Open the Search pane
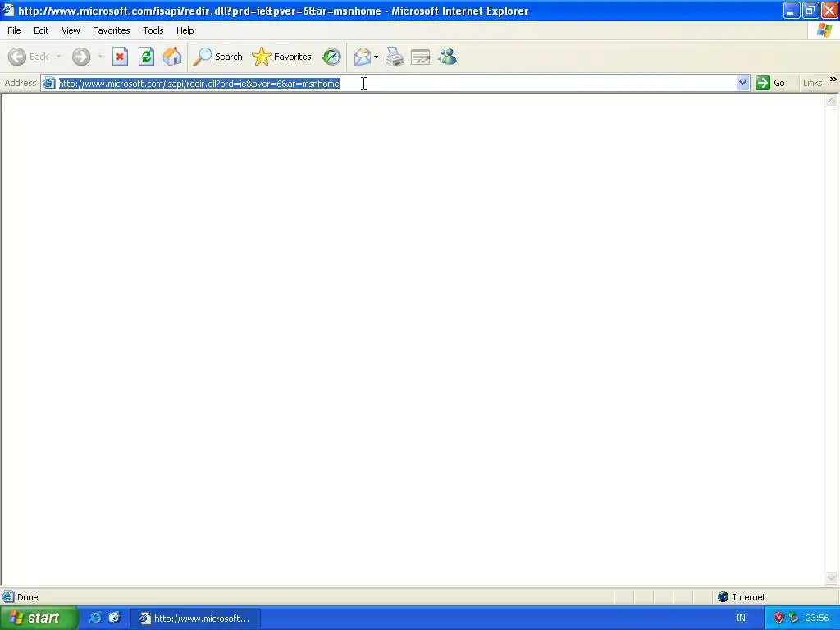Viewport: 840px width, 630px height. tap(217, 57)
